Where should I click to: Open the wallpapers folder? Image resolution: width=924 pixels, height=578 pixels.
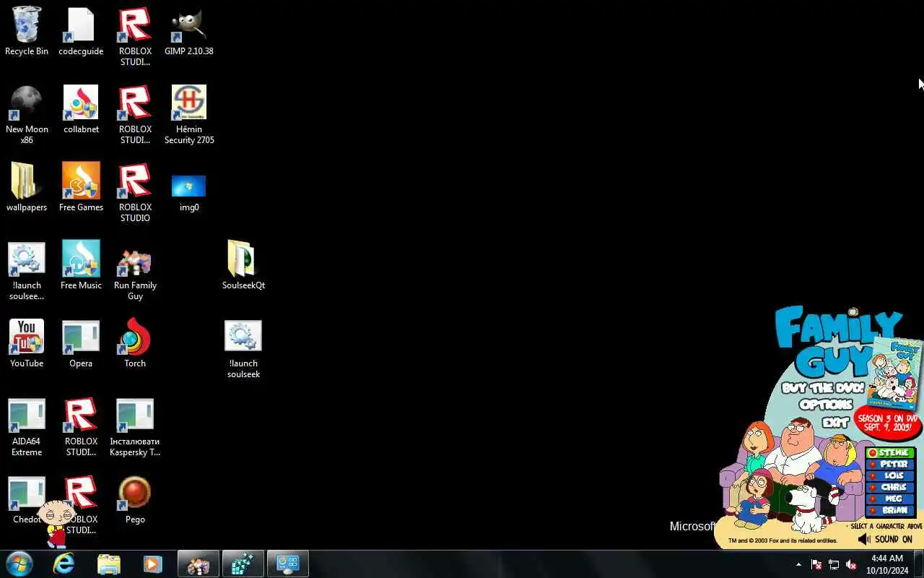click(27, 187)
